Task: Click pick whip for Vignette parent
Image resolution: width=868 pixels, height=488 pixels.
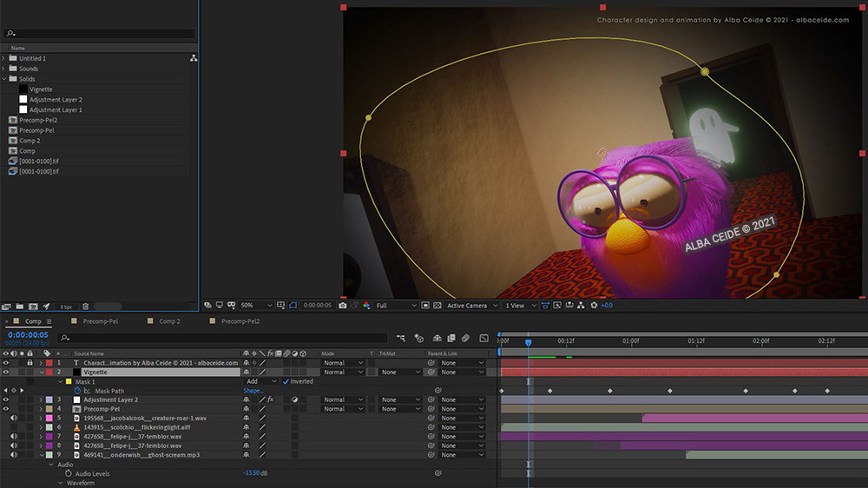Action: coord(431,373)
